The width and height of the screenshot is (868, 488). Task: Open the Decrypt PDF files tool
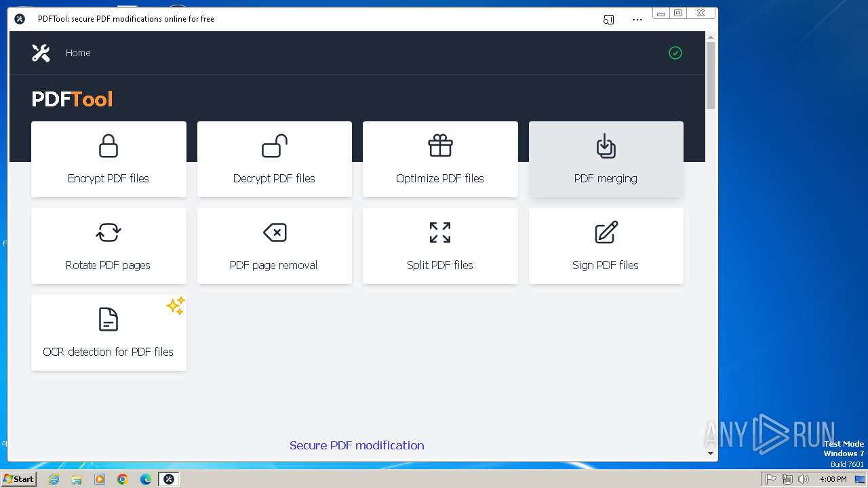point(274,159)
